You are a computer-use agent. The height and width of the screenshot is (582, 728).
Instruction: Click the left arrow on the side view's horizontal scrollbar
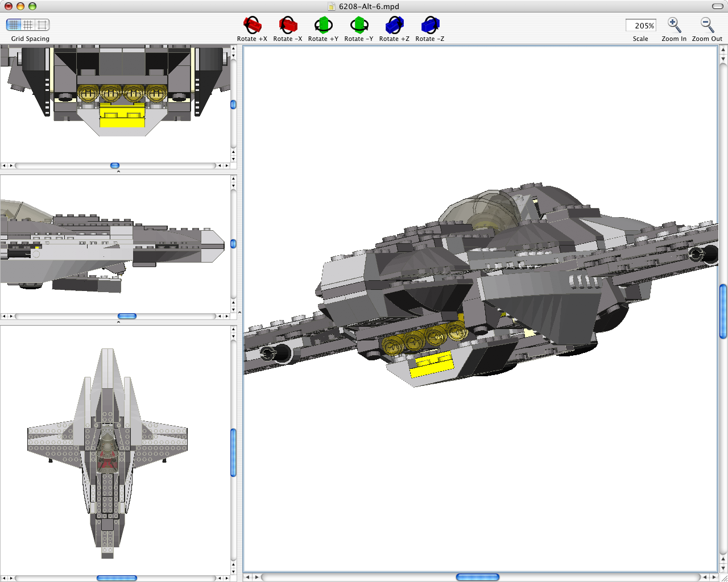[4, 316]
